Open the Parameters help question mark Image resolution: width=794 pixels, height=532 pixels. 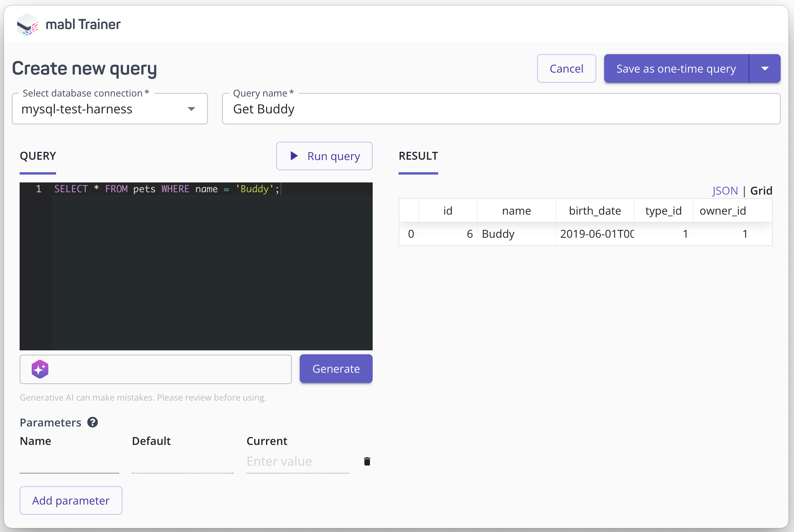(93, 423)
